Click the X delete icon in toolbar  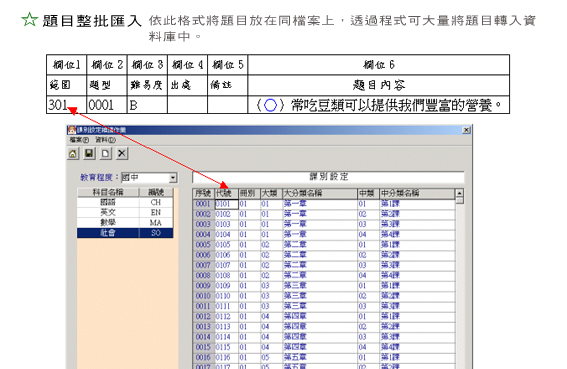122,154
